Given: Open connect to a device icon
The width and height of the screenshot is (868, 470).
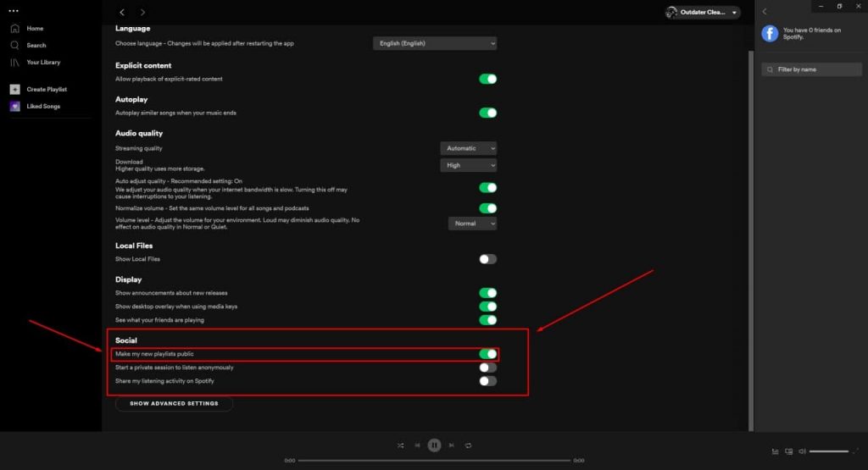Looking at the screenshot, I should point(789,451).
